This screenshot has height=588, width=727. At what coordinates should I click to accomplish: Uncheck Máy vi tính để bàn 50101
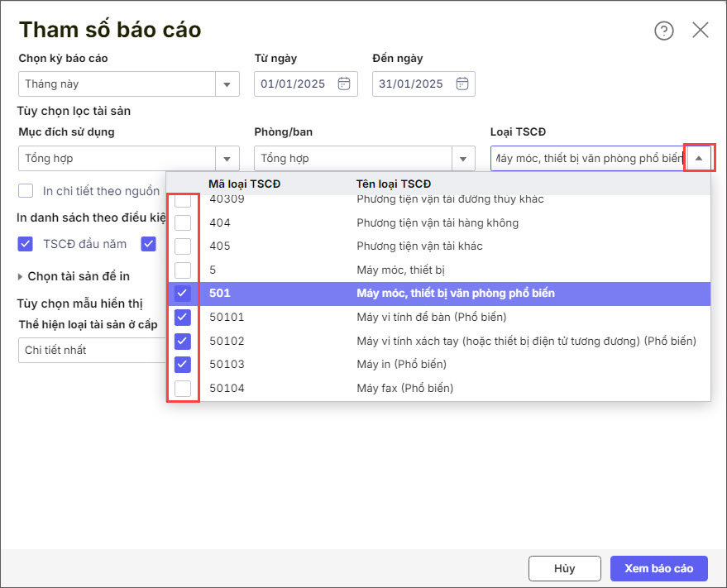183,317
